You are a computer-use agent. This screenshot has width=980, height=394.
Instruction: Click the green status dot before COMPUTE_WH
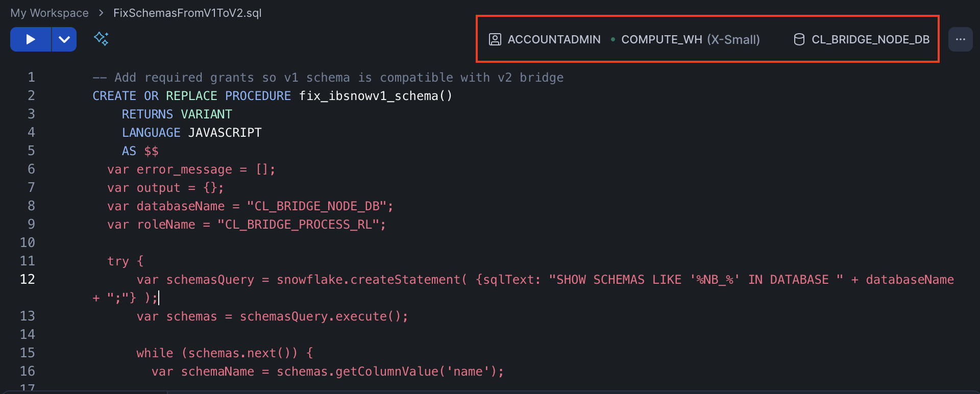[612, 39]
